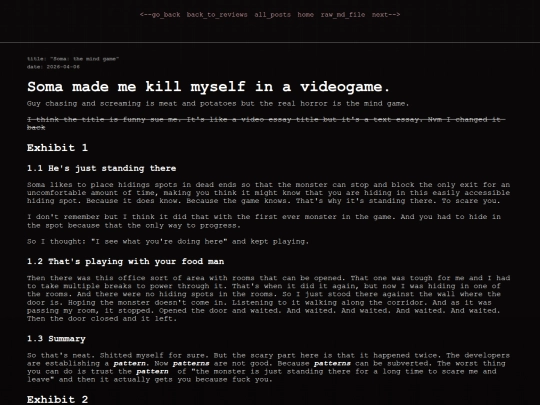Navigate to the home link
Viewport: 540px width, 405px height.
pyautogui.click(x=305, y=15)
